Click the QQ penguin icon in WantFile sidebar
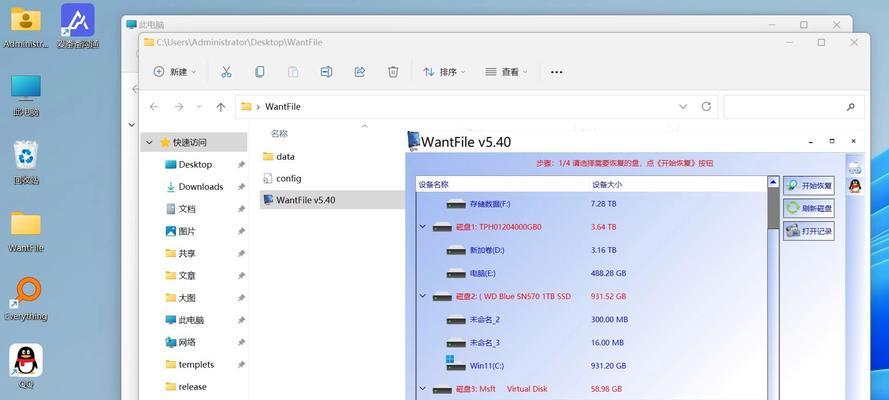This screenshot has width=889, height=400. [x=855, y=186]
